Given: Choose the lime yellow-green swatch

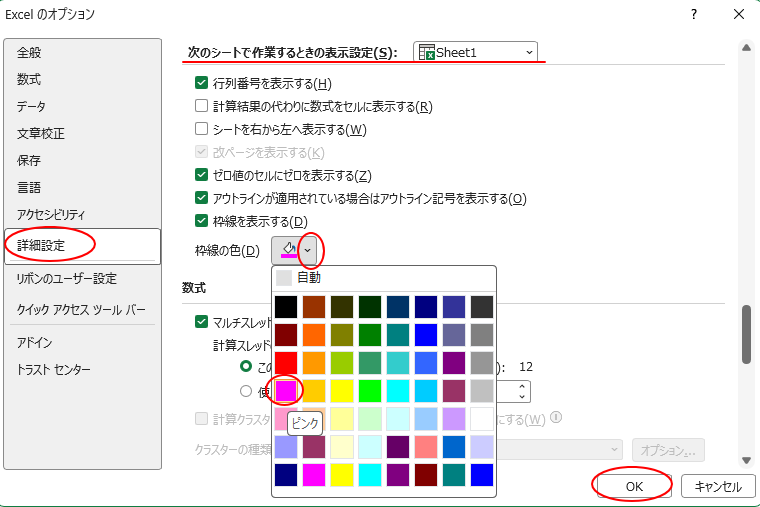Looking at the screenshot, I should pyautogui.click(x=342, y=363).
